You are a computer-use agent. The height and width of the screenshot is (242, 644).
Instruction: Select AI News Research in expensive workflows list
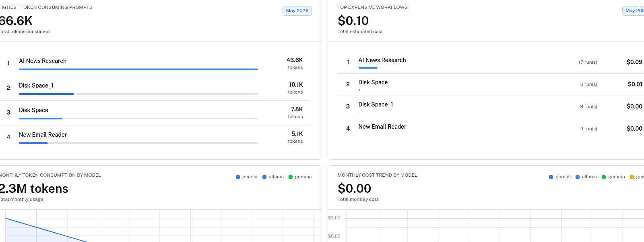point(382,60)
